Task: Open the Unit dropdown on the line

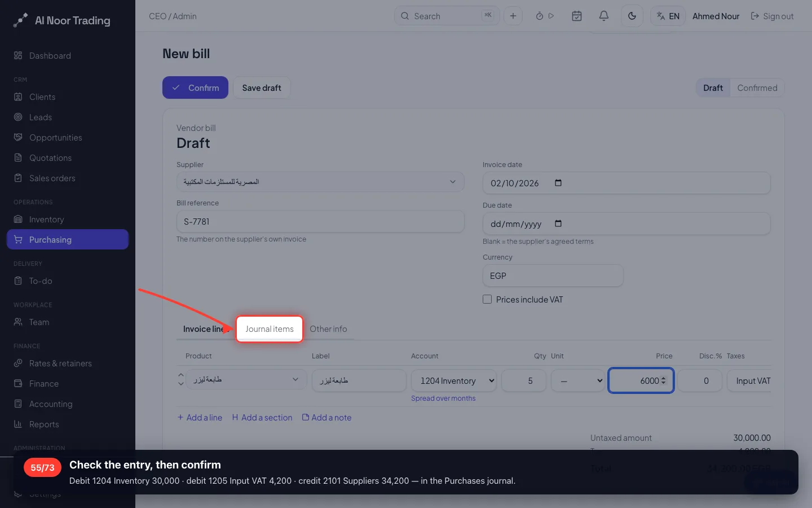Action: click(578, 380)
